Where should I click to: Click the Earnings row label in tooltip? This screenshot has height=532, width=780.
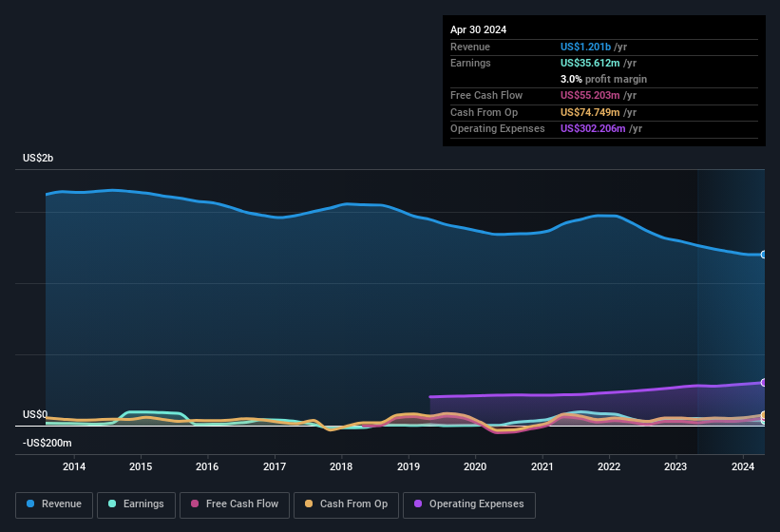coord(470,63)
